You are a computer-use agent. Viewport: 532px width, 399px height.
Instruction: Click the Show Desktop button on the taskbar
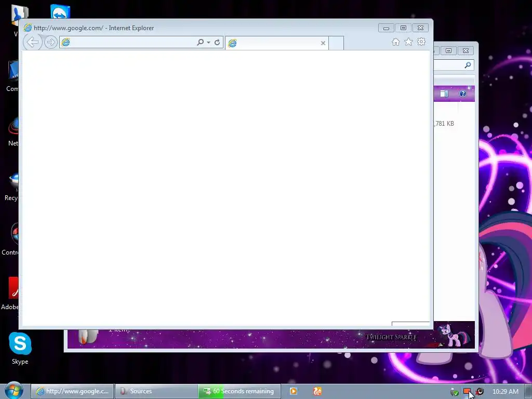(528, 391)
